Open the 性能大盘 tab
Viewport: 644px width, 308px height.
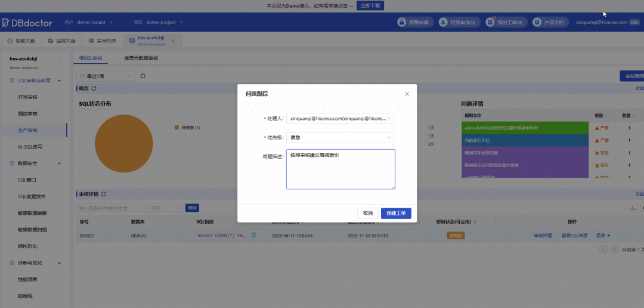[x=21, y=41]
